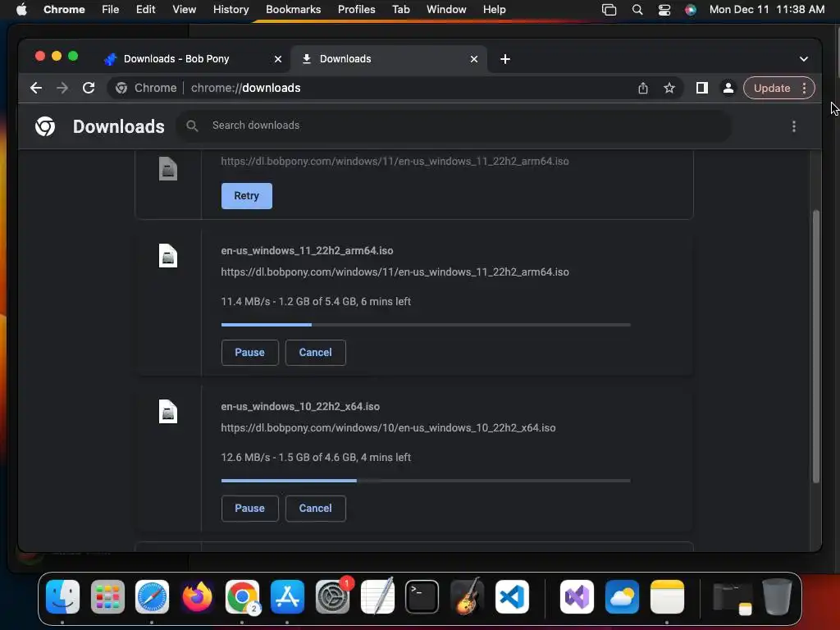This screenshot has height=630, width=840.
Task: Click the en-us_windows_10_22h2_x64.iso file name
Action: pos(300,407)
